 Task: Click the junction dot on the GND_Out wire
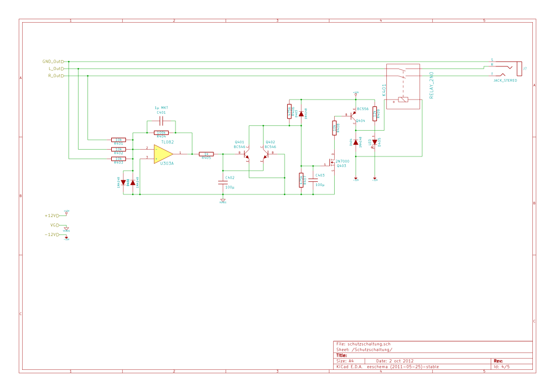pyautogui.click(x=69, y=62)
